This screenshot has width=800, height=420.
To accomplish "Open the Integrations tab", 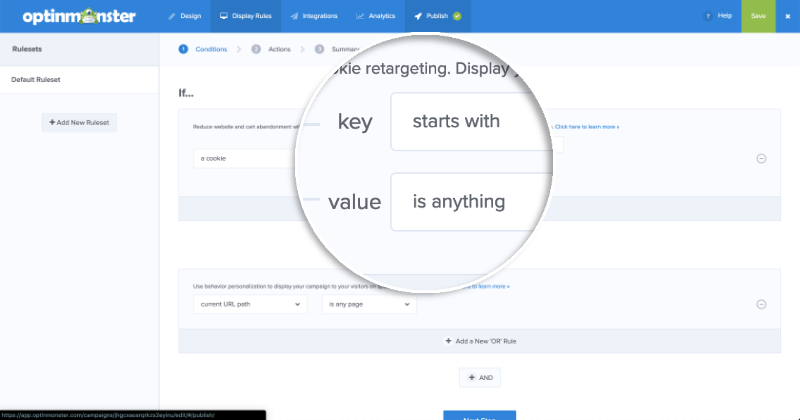I will click(x=314, y=16).
